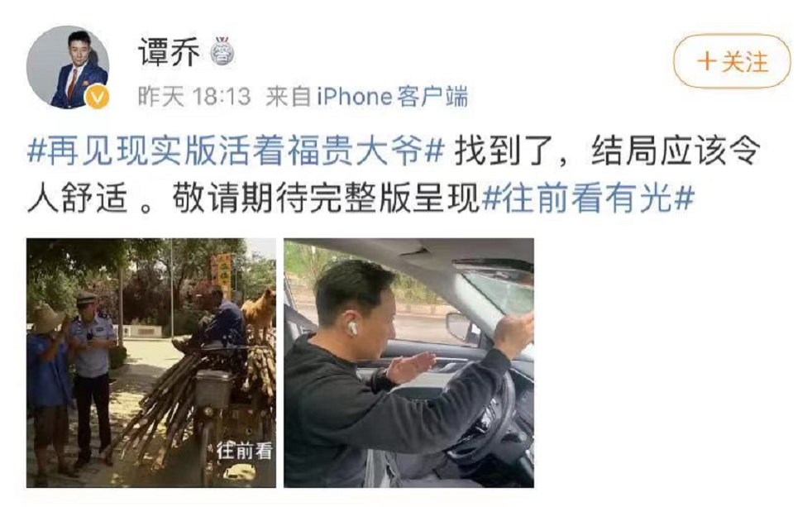The image size is (812, 507).
Task: Click the plus sign in the 关注 button
Action: tap(706, 62)
